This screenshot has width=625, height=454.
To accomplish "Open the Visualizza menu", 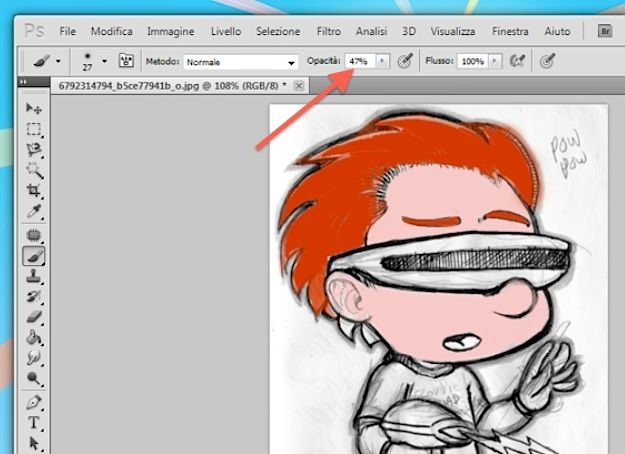I will pyautogui.click(x=452, y=31).
